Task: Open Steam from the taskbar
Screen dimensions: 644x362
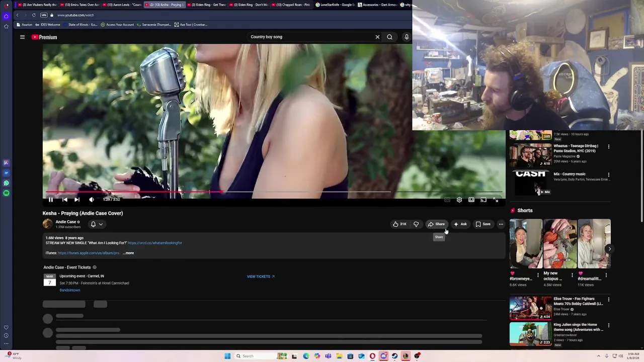Action: point(394,356)
